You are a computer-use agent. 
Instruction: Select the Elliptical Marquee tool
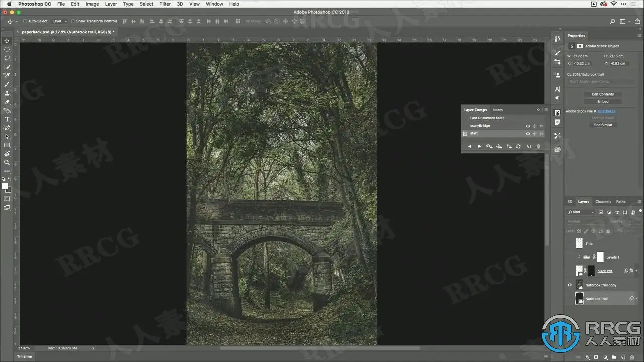7,49
